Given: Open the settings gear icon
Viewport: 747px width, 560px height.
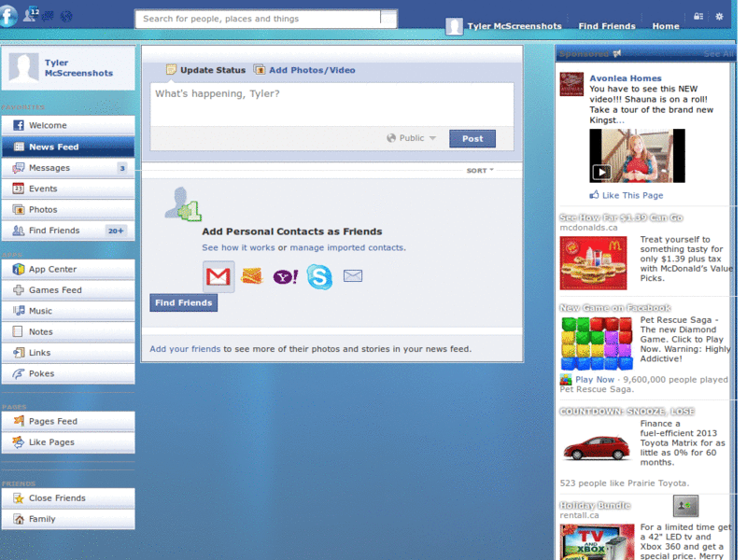Looking at the screenshot, I should click(719, 17).
